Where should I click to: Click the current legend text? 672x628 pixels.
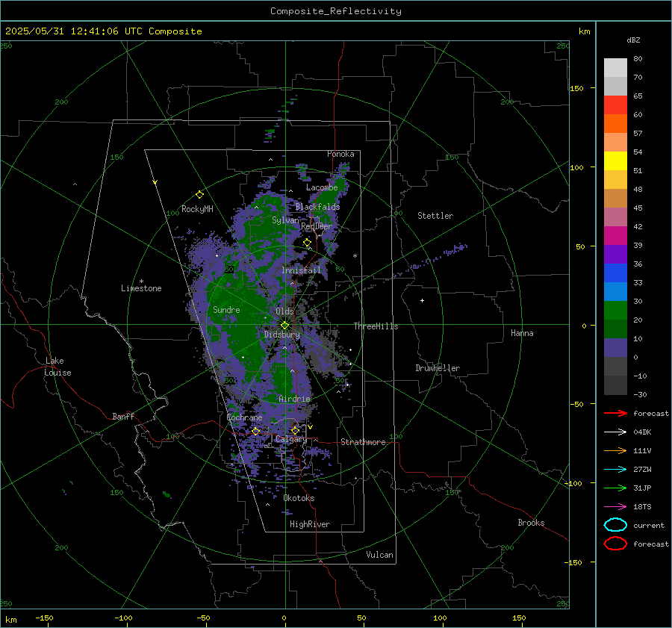point(649,526)
